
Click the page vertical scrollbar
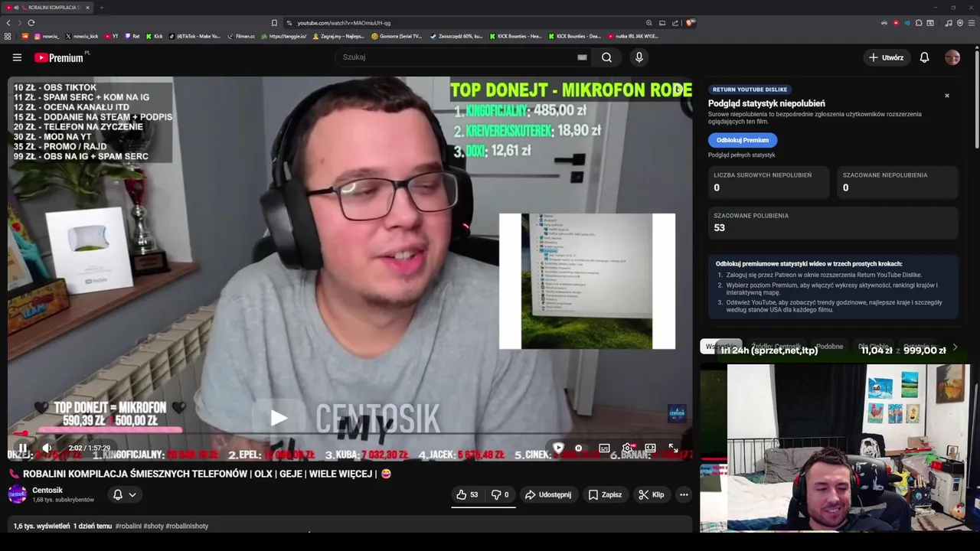coord(977,99)
